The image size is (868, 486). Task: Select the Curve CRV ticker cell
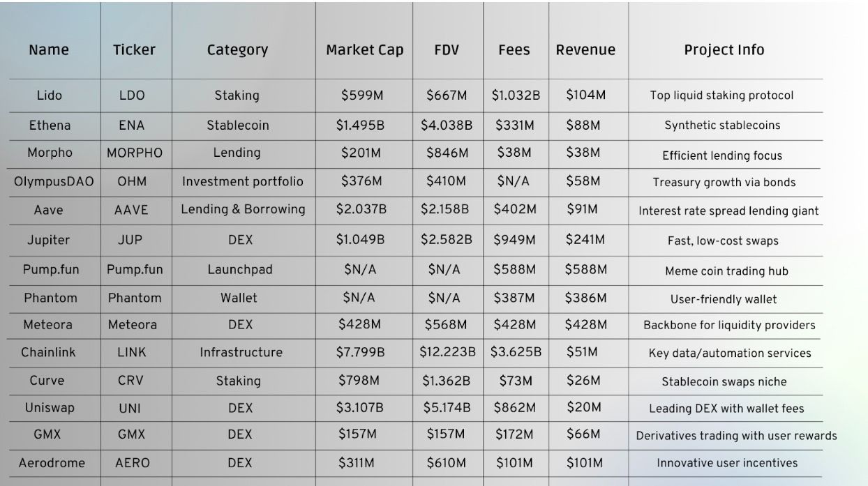(x=130, y=381)
